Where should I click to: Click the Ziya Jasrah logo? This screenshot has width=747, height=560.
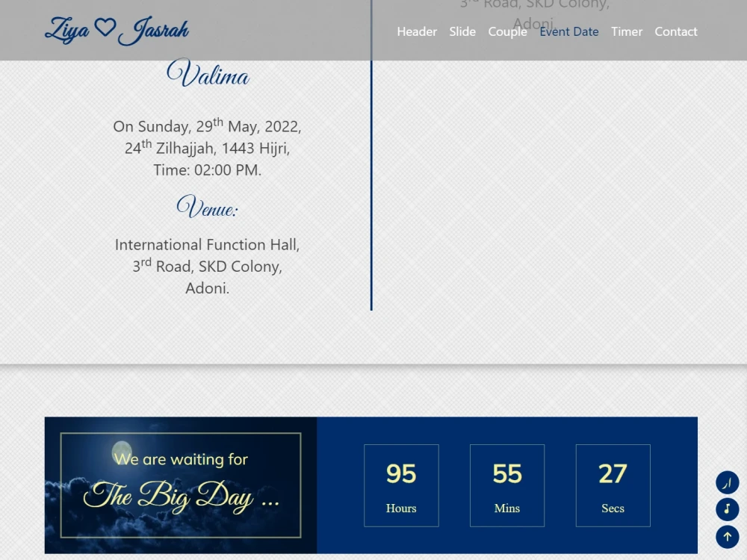coord(117,30)
